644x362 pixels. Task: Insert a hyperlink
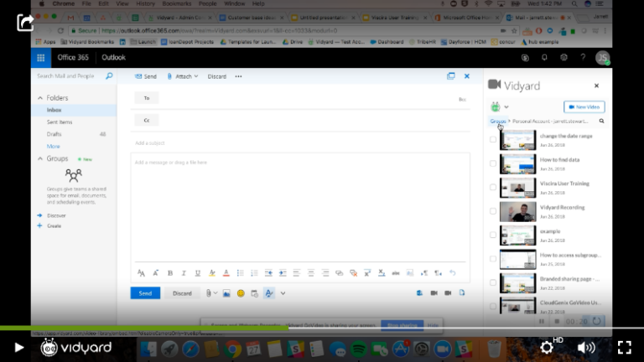[x=339, y=273]
